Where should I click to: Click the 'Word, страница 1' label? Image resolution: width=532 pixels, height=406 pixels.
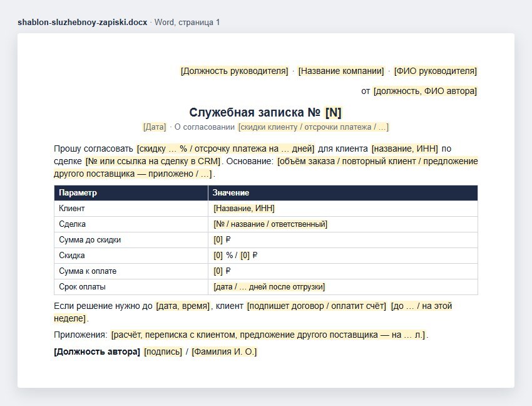(187, 23)
